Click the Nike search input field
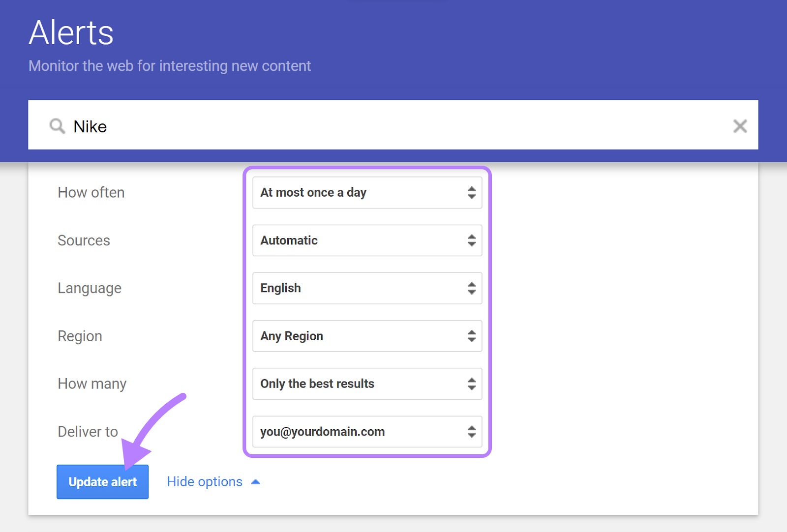 click(393, 125)
